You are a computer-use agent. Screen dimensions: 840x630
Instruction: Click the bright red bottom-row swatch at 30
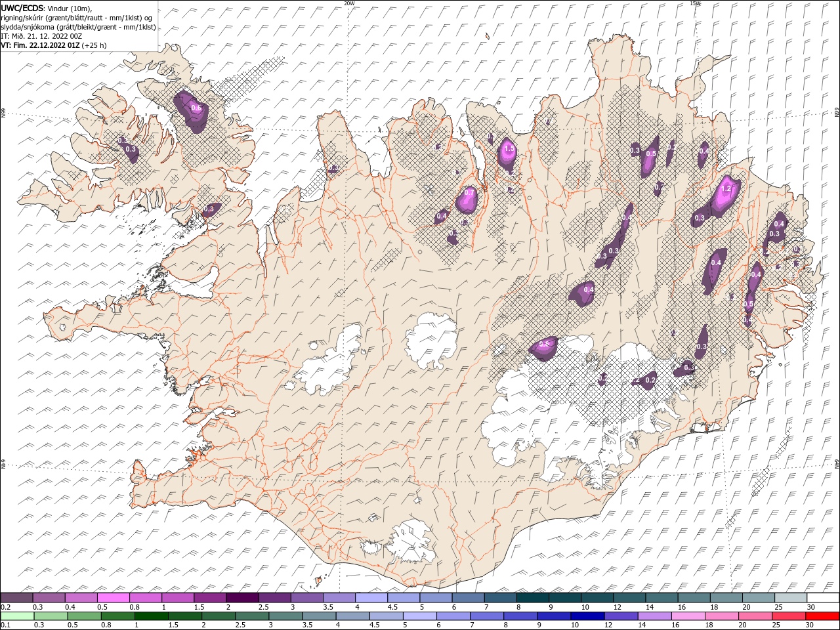[822, 616]
